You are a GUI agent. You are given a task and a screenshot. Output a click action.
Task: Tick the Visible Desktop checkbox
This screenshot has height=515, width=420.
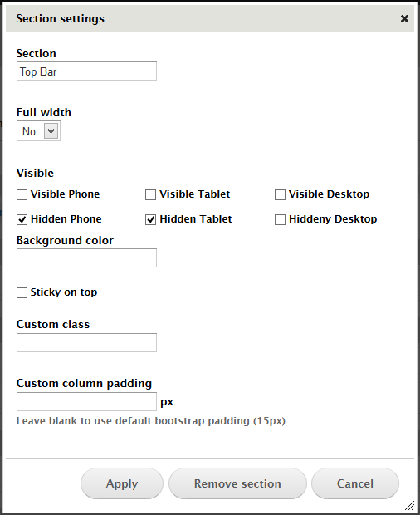(x=280, y=194)
